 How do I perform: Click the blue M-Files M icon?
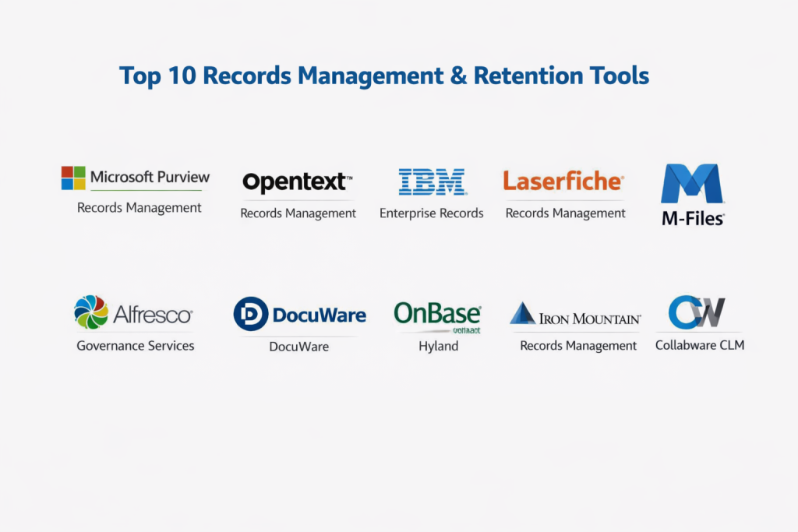point(691,184)
